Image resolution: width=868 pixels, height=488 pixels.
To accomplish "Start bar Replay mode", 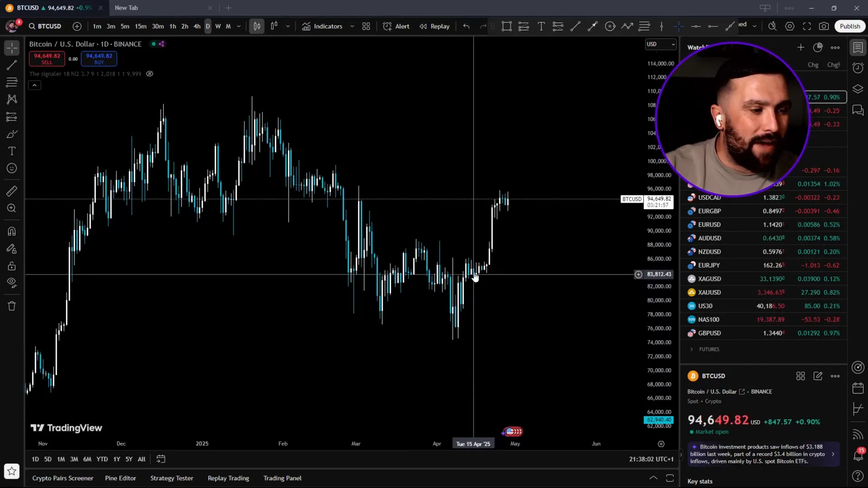I will 434,26.
